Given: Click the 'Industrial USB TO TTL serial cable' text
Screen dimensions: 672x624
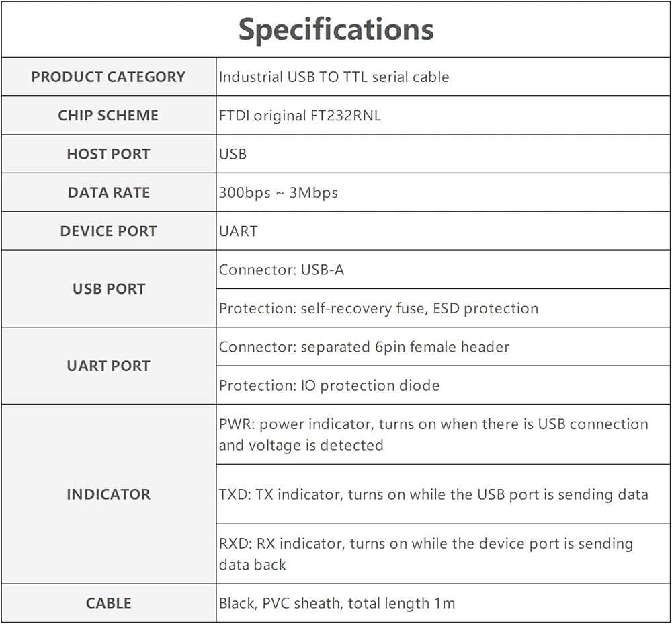Looking at the screenshot, I should tap(334, 77).
